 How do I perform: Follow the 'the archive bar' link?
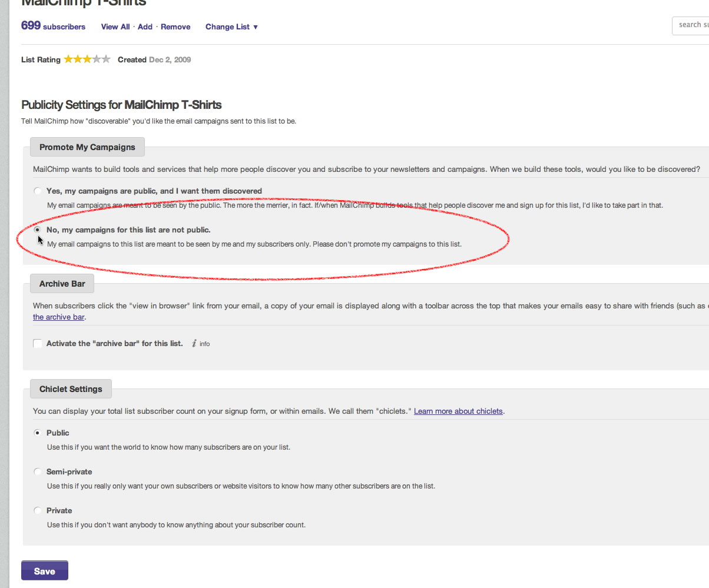coord(59,317)
